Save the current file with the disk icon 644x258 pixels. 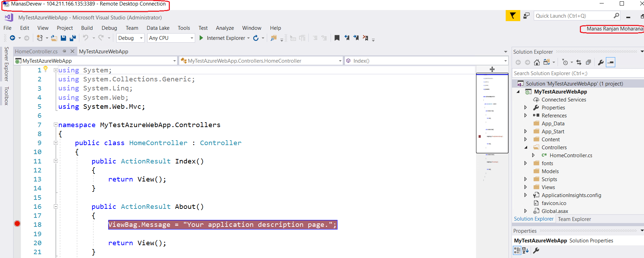63,38
